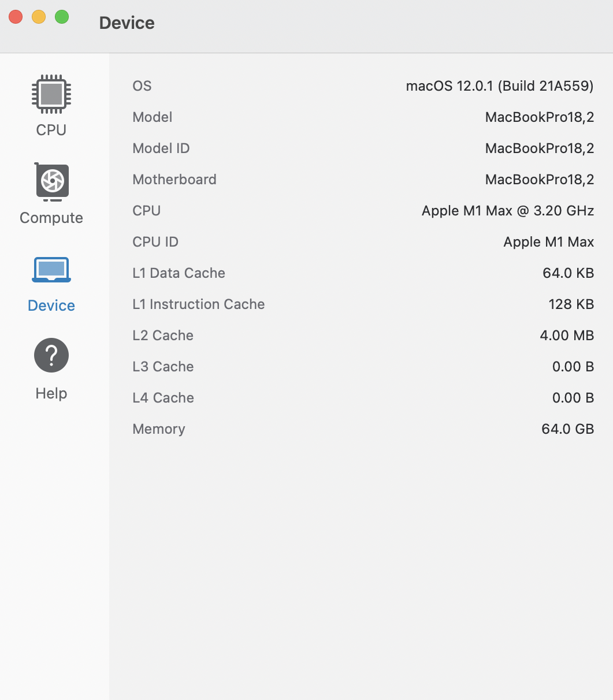Click the CPU label in sidebar
This screenshot has height=700, width=613.
click(51, 130)
